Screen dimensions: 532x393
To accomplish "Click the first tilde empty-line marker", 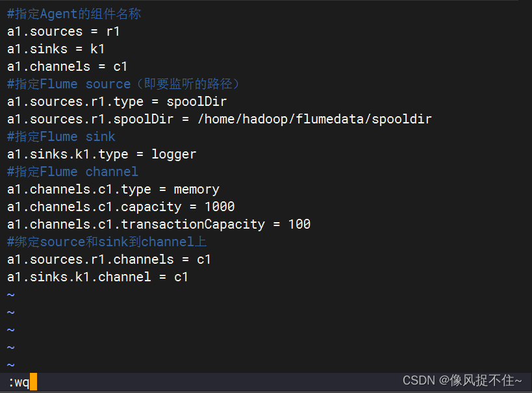I will [x=11, y=294].
